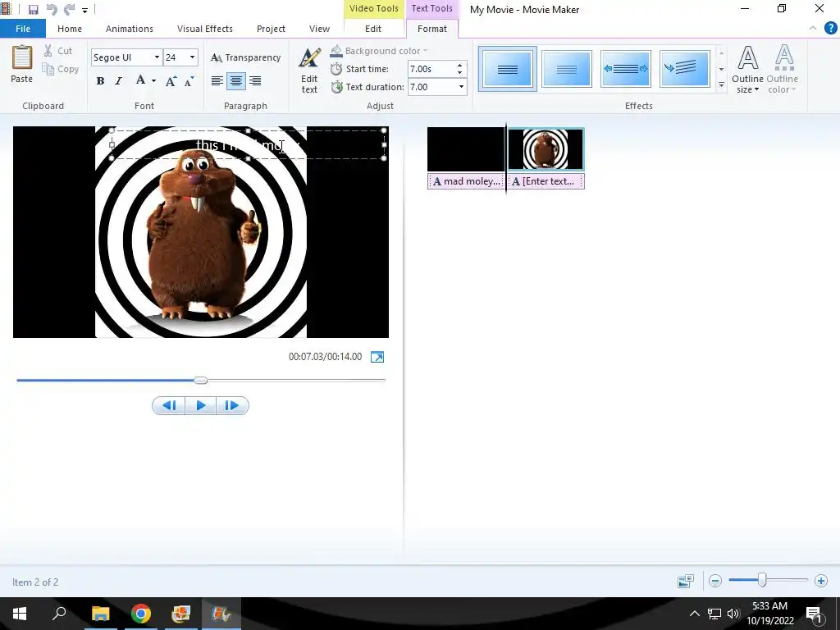Click the Paste button
The height and width of the screenshot is (630, 840).
pos(21,64)
